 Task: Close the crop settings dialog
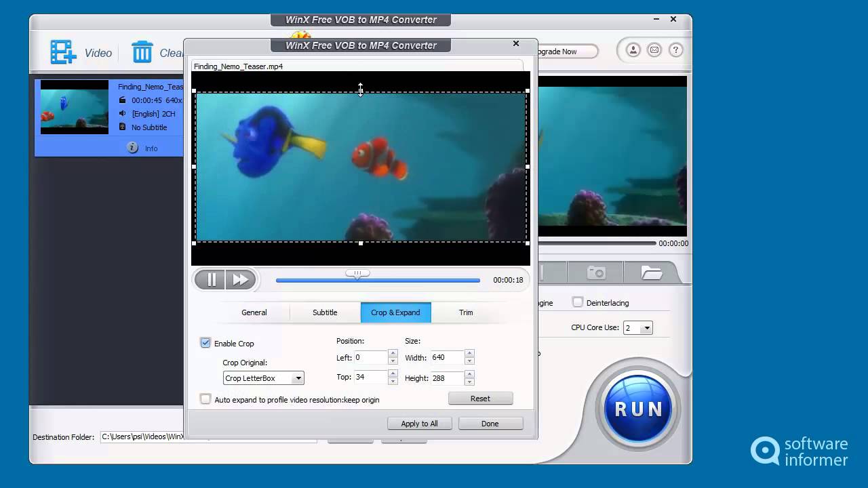point(516,43)
